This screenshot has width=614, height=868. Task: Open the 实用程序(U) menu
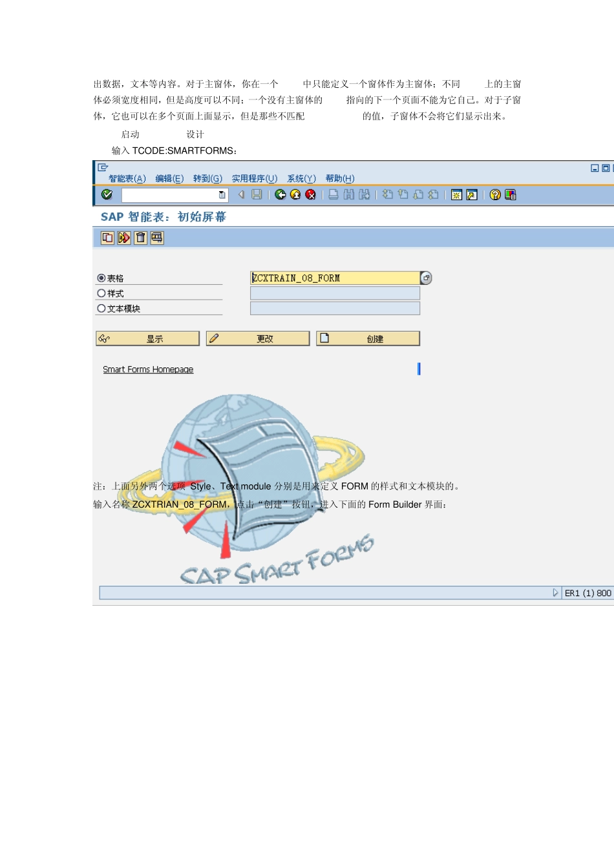(255, 179)
